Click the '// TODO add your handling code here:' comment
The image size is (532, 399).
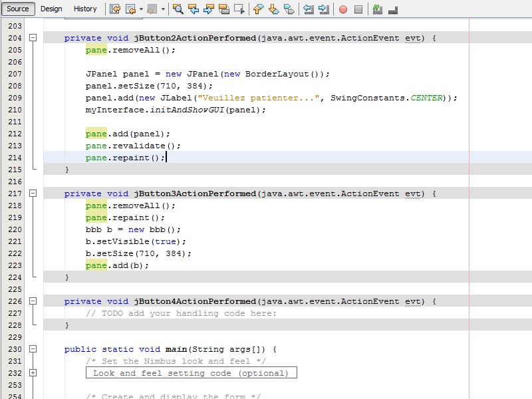(181, 313)
